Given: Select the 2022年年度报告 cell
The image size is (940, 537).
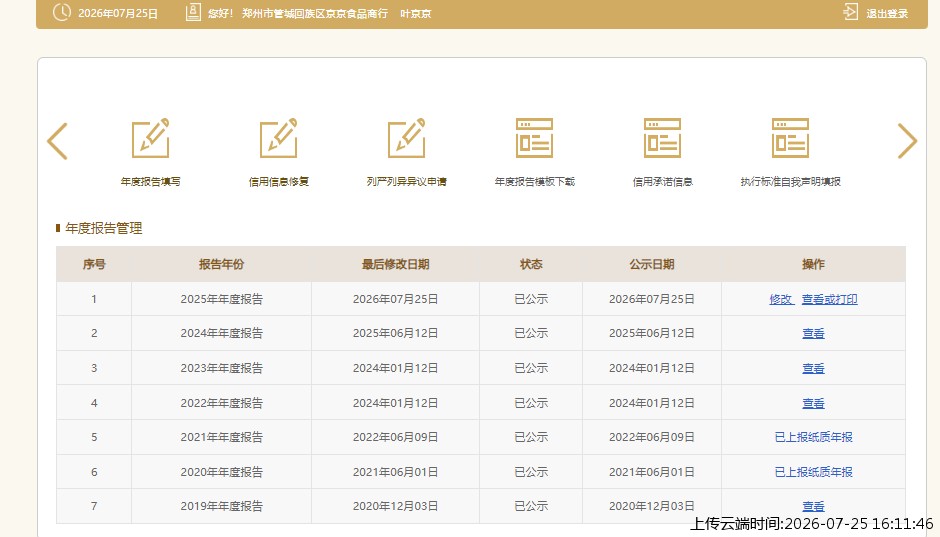Looking at the screenshot, I should [x=221, y=403].
